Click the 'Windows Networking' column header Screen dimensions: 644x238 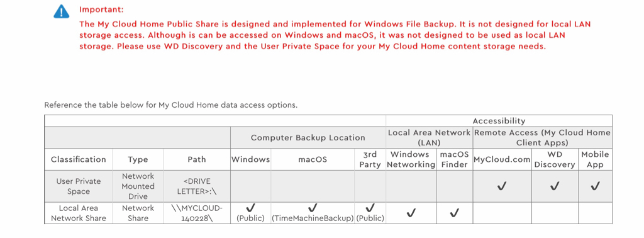(411, 159)
